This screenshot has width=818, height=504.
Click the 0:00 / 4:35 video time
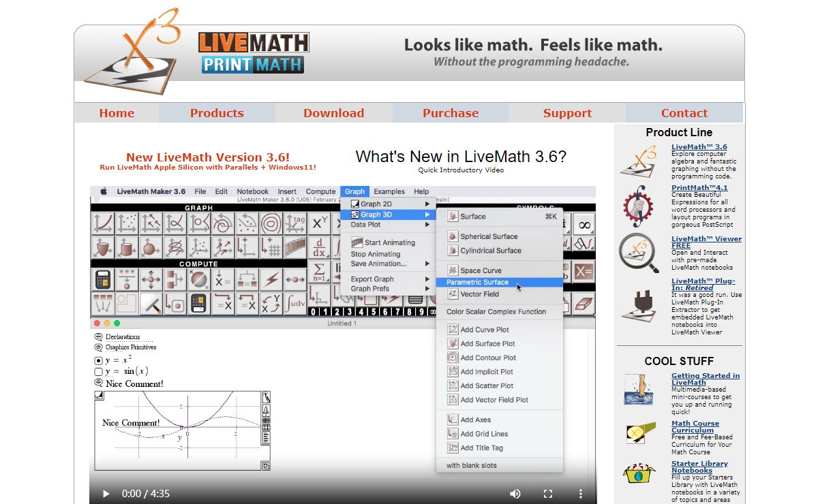pos(146,494)
